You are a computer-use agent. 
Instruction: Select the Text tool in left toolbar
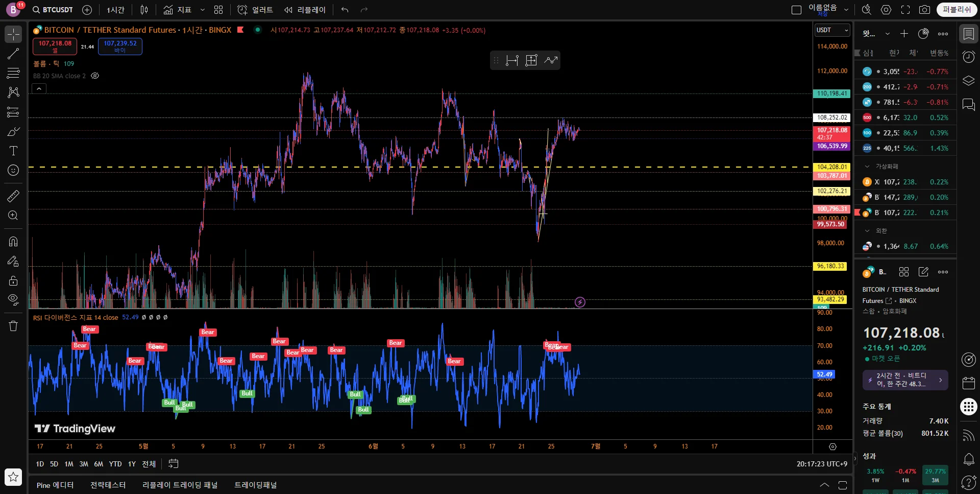click(13, 151)
